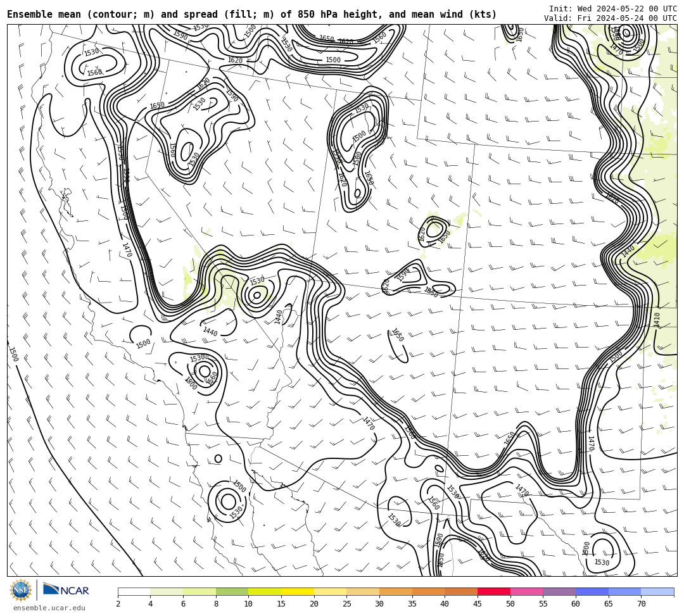684x616 pixels.
Task: Select the bright yellow 15–20 colorbar segment
Action: (298, 591)
